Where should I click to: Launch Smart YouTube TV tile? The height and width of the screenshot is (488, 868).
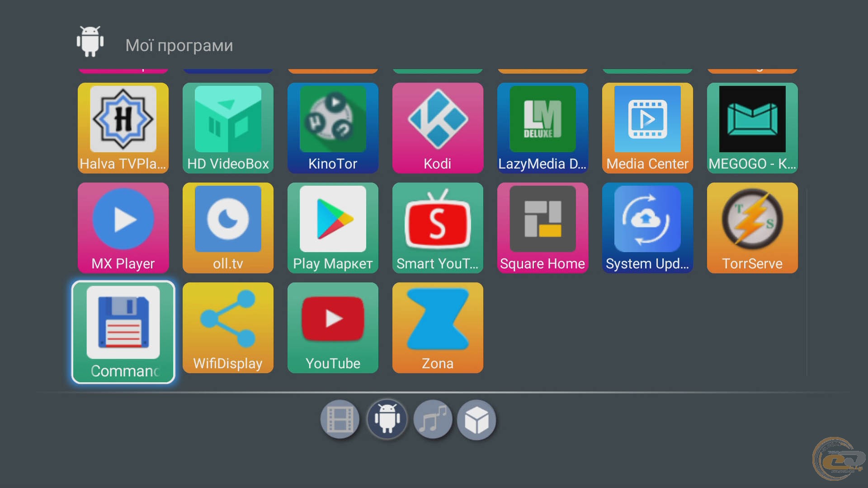click(x=437, y=228)
